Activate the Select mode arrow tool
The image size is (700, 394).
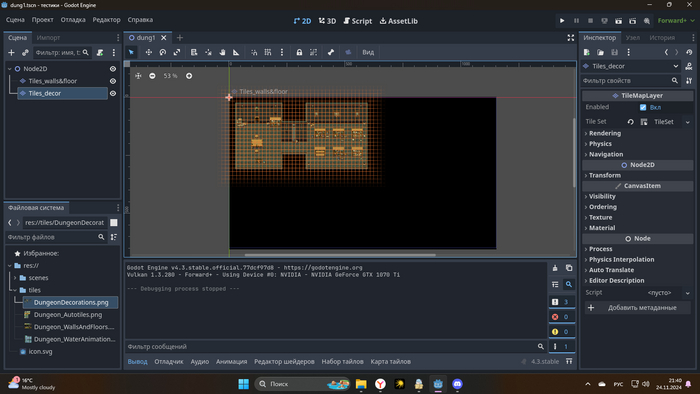coord(131,52)
